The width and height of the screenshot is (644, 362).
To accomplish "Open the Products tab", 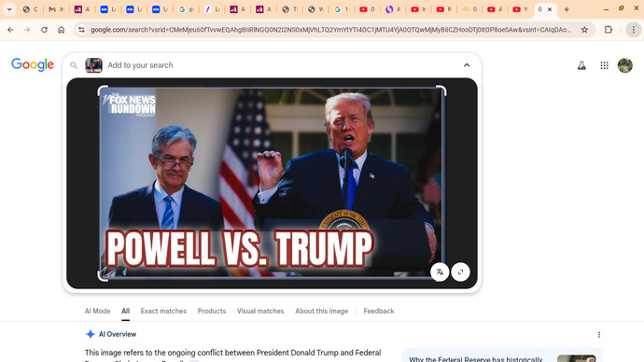I will coord(212,311).
